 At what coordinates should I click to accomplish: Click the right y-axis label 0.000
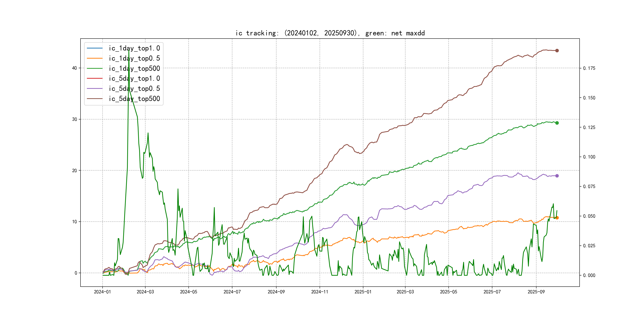[x=589, y=275]
